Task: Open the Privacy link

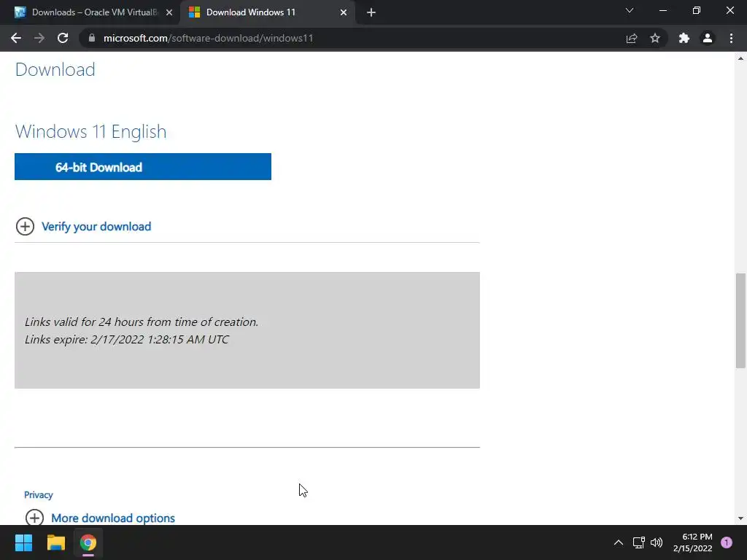Action: [38, 495]
